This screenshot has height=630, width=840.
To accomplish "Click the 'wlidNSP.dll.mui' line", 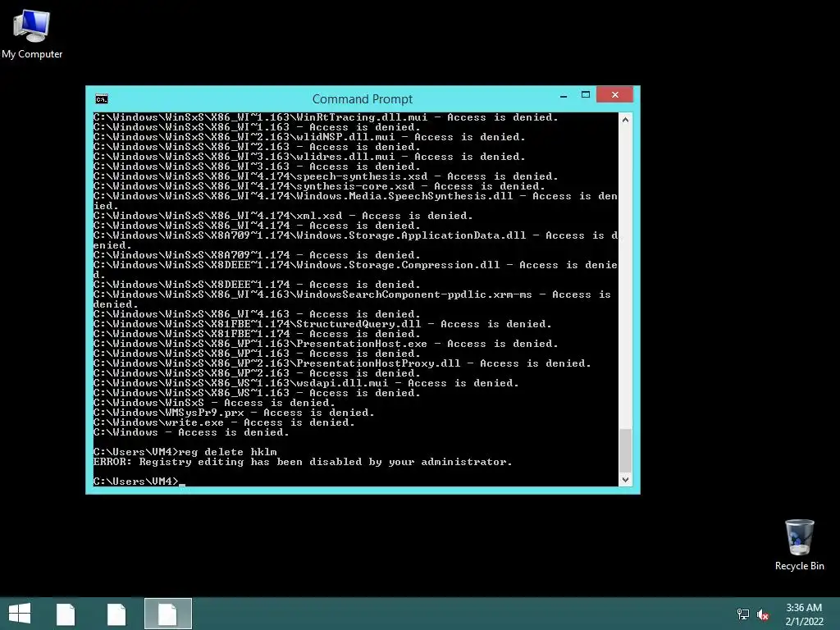I will (309, 137).
